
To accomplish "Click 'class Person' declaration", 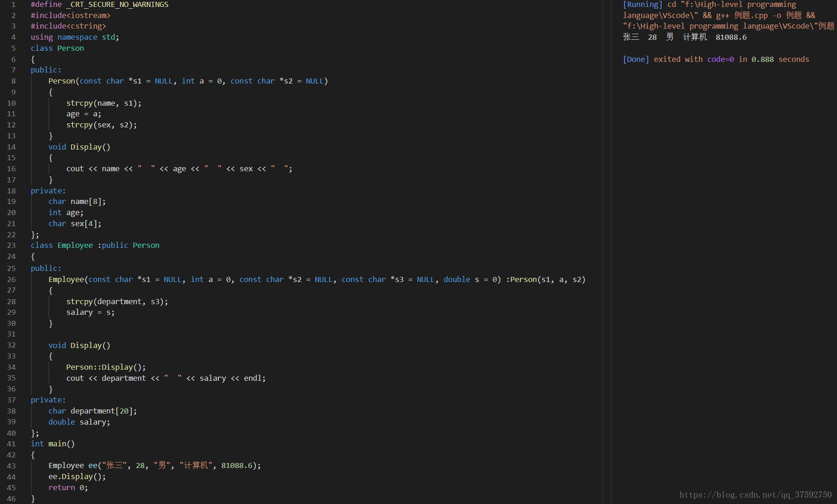I will [57, 48].
